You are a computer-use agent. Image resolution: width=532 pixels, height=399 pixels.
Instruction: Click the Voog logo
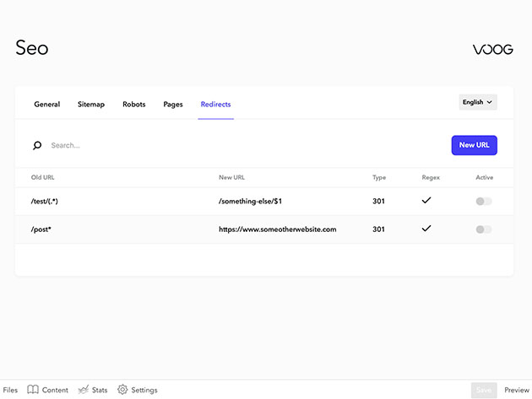pyautogui.click(x=493, y=50)
